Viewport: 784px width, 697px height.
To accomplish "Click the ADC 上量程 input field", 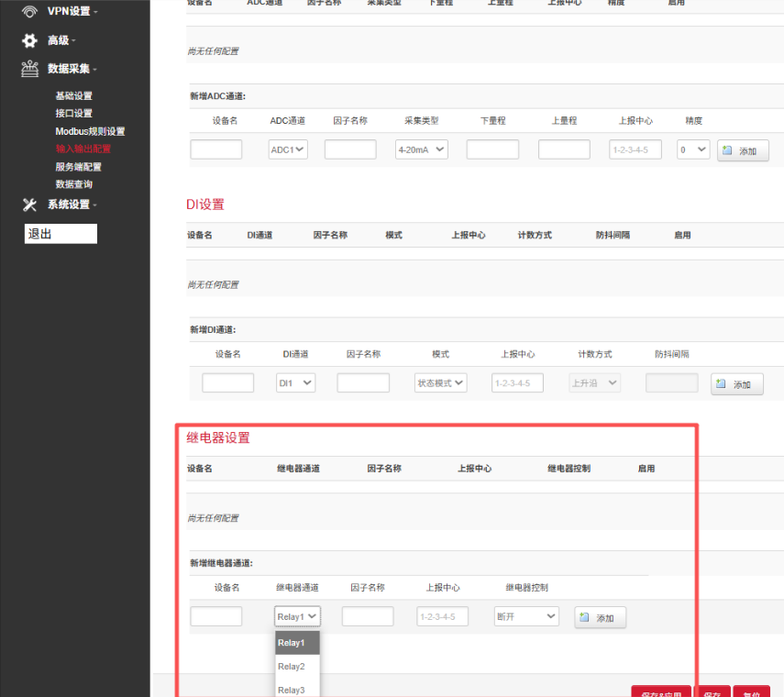I will point(564,149).
